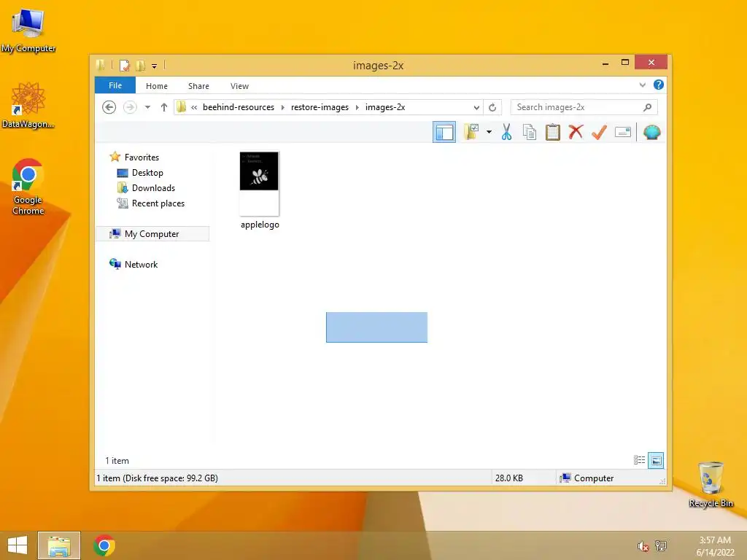747x560 pixels.
Task: Go up one folder level
Action: (x=164, y=107)
